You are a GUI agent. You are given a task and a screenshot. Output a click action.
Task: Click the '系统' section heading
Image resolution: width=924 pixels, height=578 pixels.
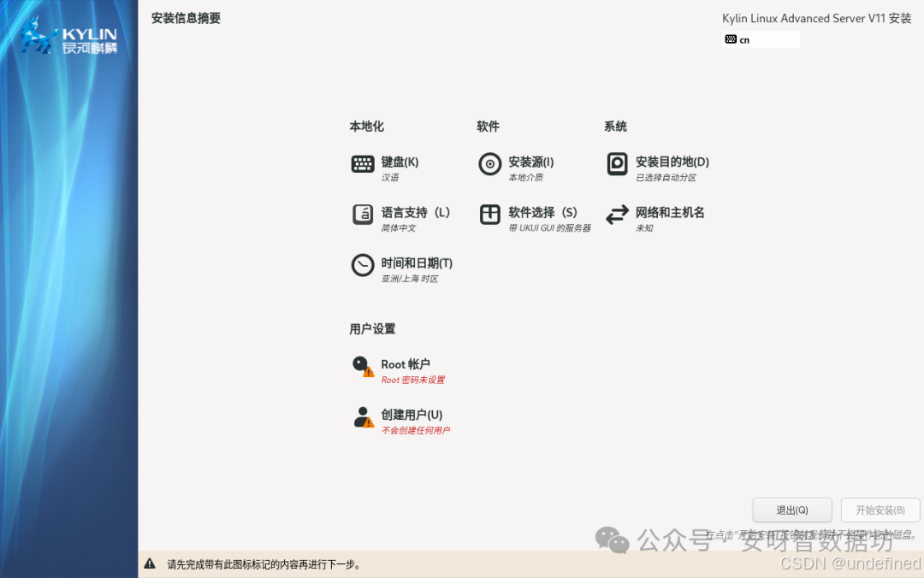click(x=615, y=126)
